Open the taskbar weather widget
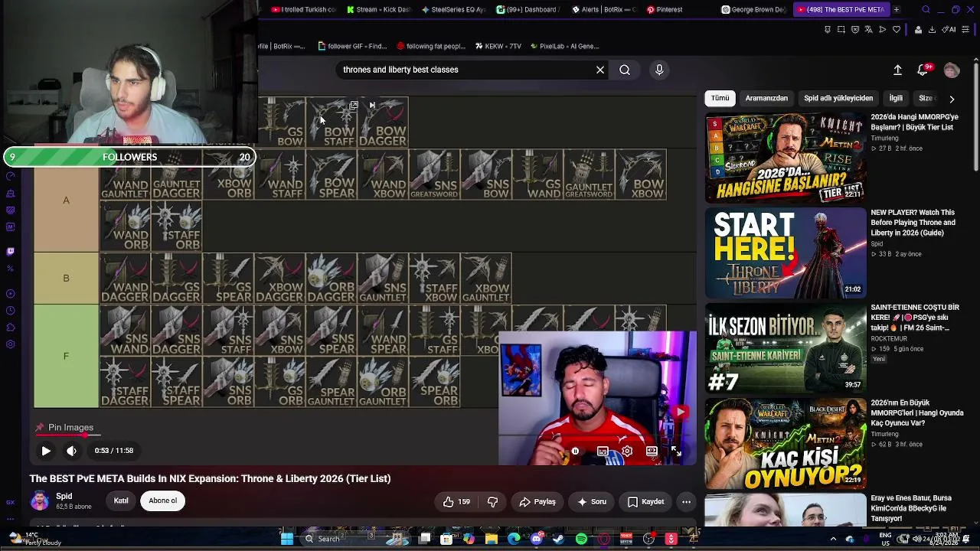The image size is (980, 551). click(37, 539)
